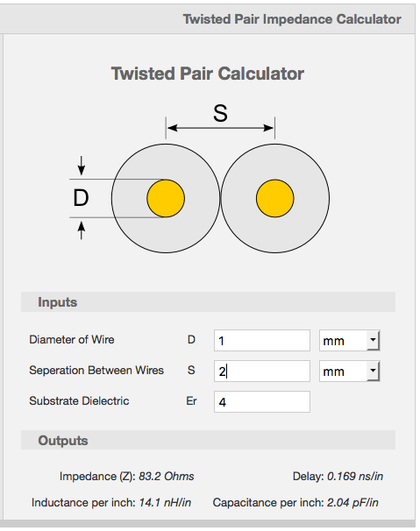Screen dimensions: 420x531
Task: Click the left yellow conductor circle
Action: click(166, 198)
